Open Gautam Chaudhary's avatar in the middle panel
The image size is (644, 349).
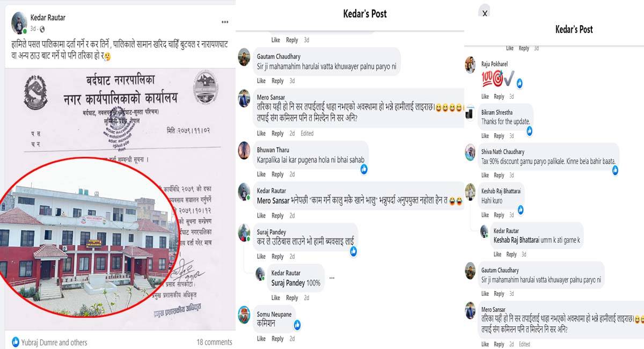(x=244, y=56)
